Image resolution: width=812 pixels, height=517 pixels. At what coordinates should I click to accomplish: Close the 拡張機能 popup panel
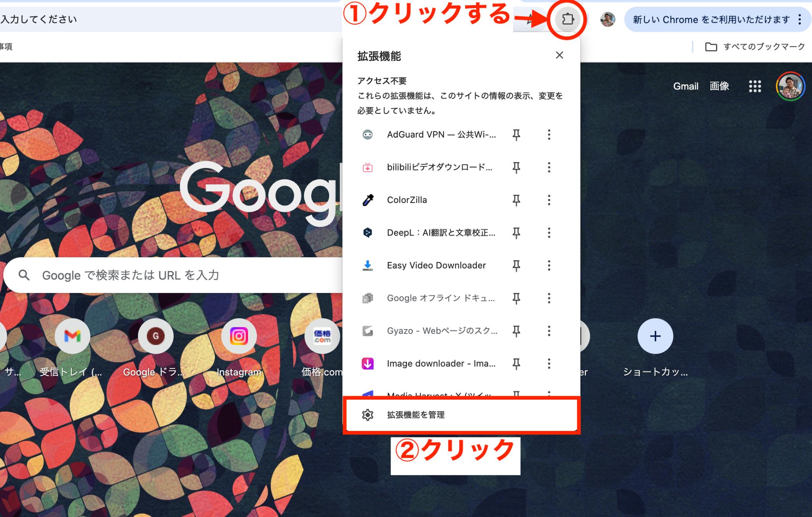(x=559, y=55)
